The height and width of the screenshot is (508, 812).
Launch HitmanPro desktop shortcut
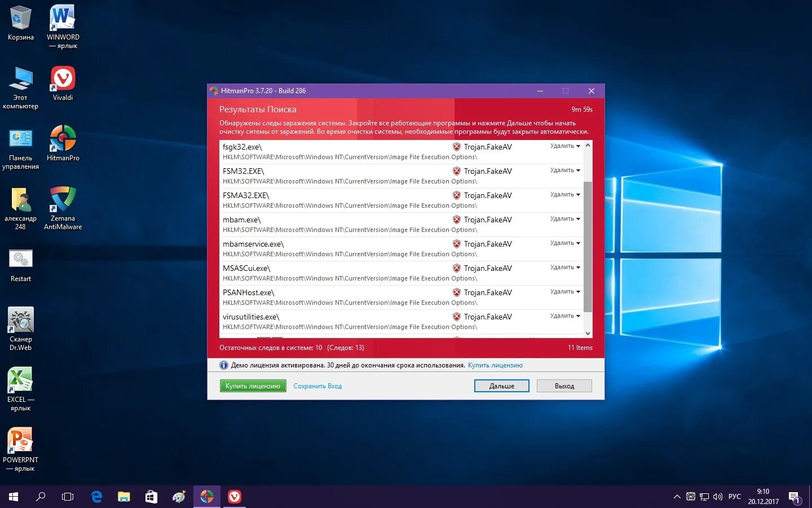pos(63,143)
